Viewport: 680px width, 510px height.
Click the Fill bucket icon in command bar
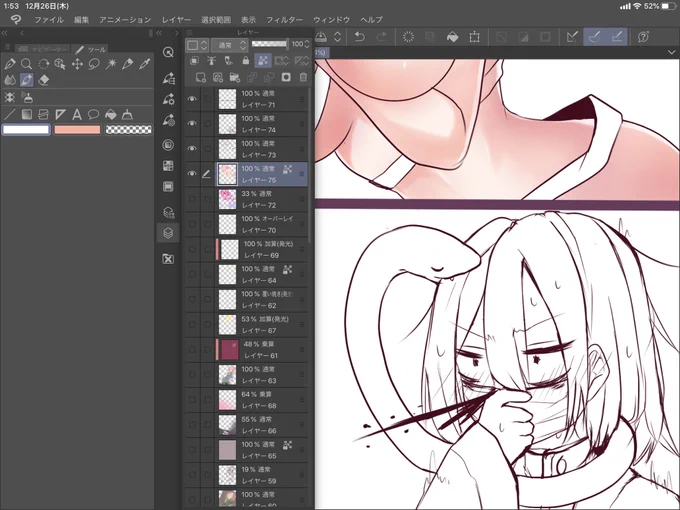click(x=452, y=37)
